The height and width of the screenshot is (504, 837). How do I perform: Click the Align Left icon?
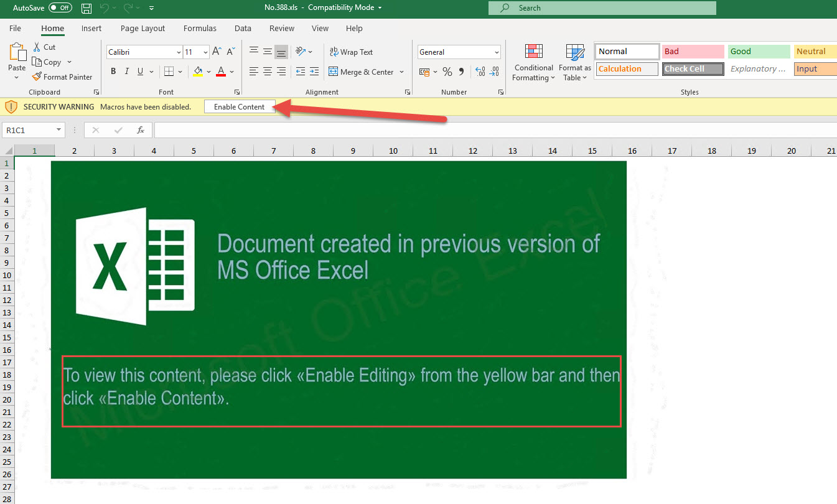pyautogui.click(x=254, y=72)
